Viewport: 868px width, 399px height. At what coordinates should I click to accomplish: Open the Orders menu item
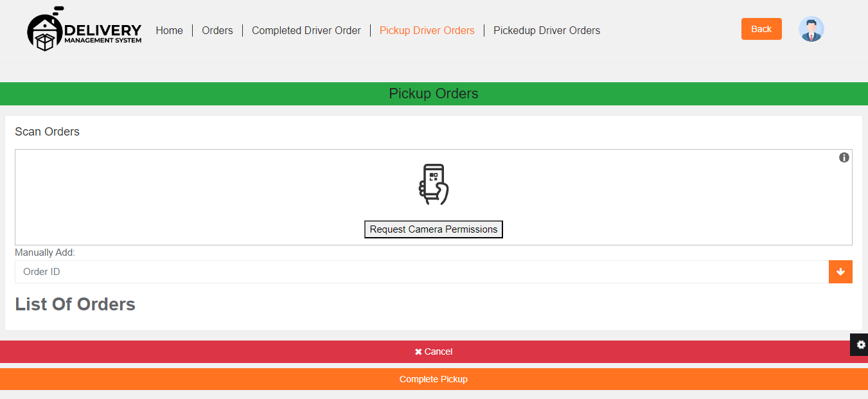217,30
